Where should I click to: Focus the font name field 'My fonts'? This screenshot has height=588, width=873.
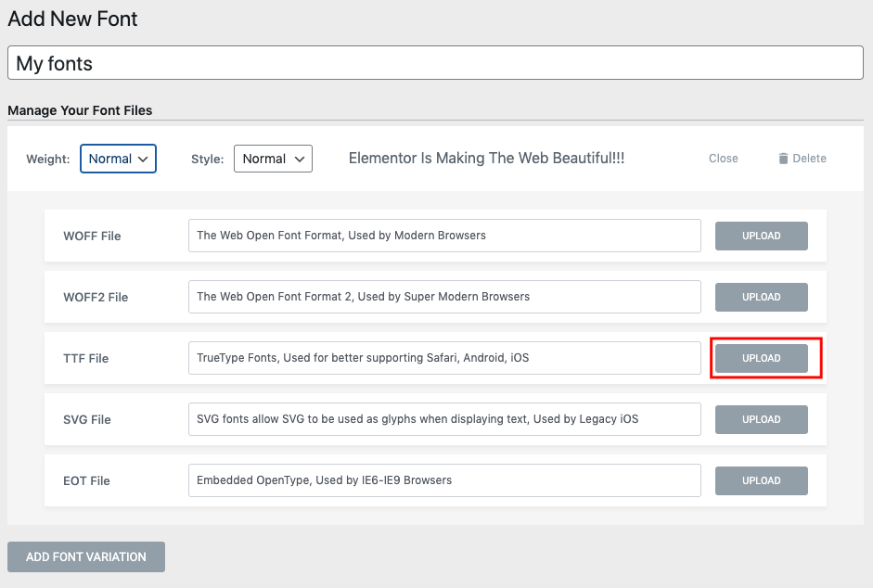point(435,63)
